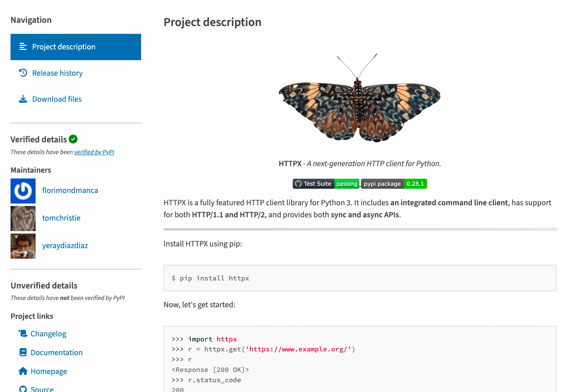Click the HTTPX butterfly logo image

tap(360, 99)
